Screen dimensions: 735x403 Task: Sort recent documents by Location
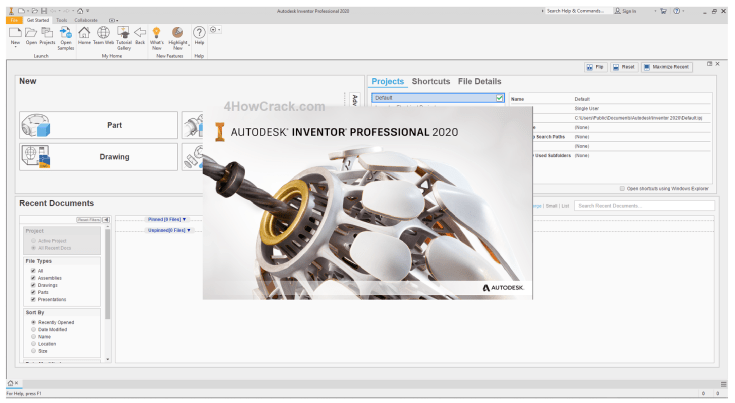tap(33, 343)
